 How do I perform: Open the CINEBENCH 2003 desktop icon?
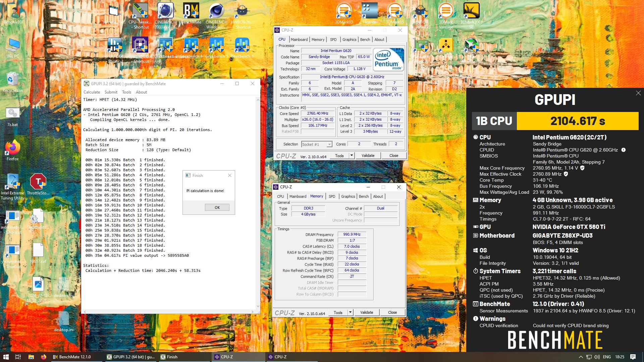pyautogui.click(x=165, y=15)
